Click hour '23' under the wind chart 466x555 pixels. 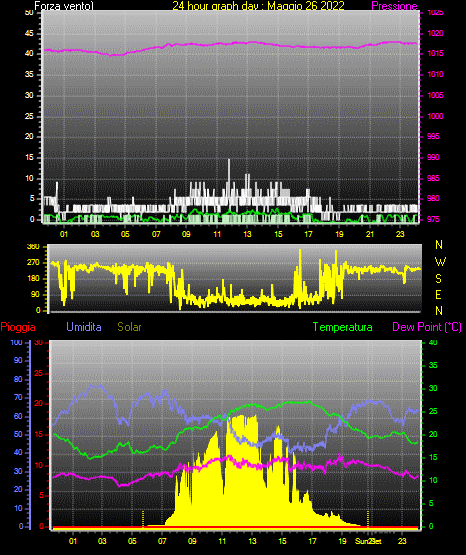click(x=400, y=234)
